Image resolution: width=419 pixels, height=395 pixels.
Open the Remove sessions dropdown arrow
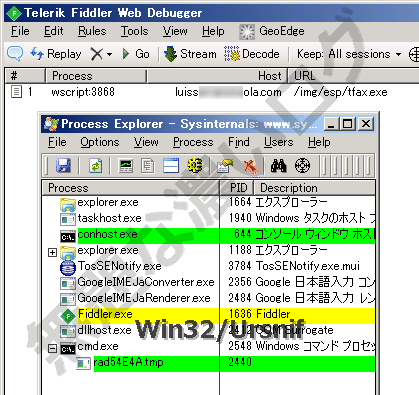click(110, 54)
